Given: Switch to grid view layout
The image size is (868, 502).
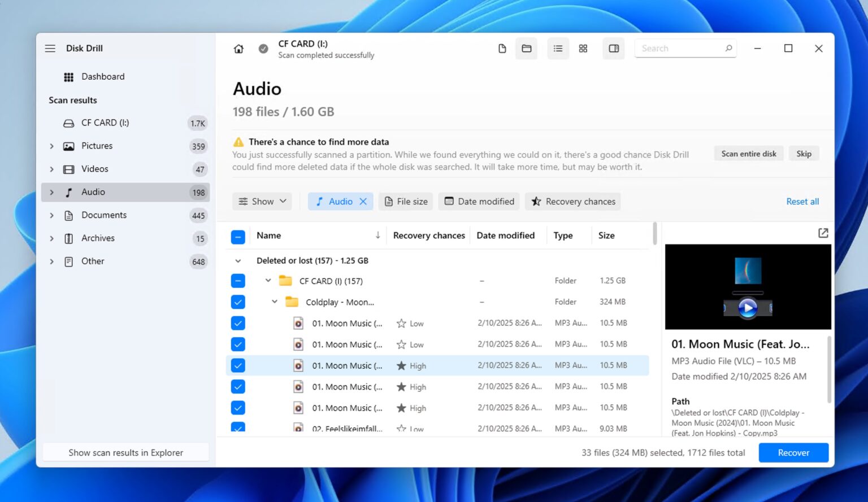Looking at the screenshot, I should [583, 48].
